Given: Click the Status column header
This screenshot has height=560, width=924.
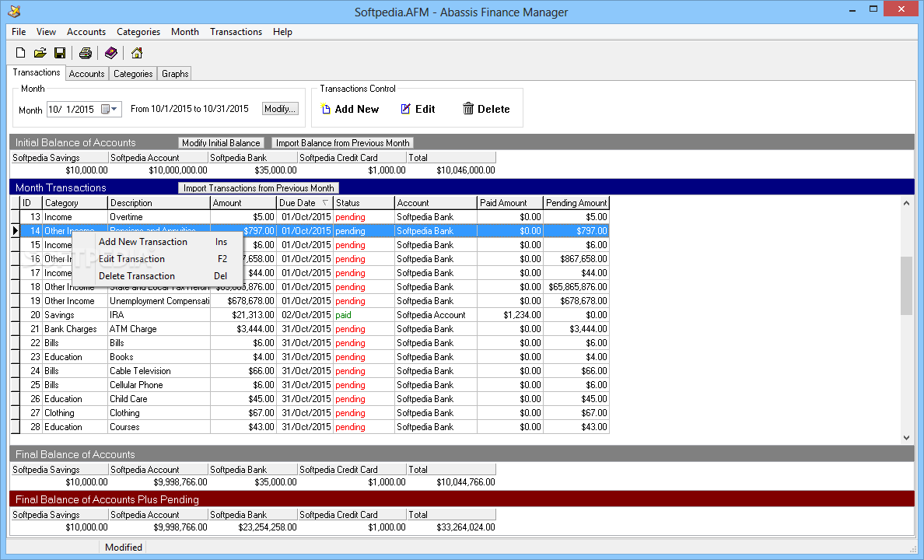Looking at the screenshot, I should [363, 203].
